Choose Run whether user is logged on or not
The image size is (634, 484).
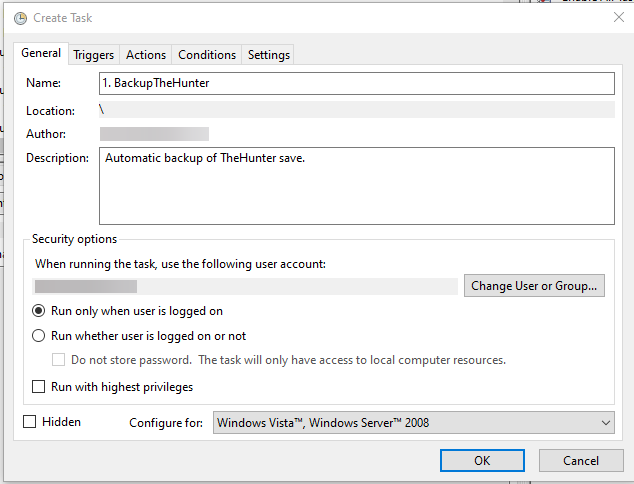pyautogui.click(x=39, y=336)
